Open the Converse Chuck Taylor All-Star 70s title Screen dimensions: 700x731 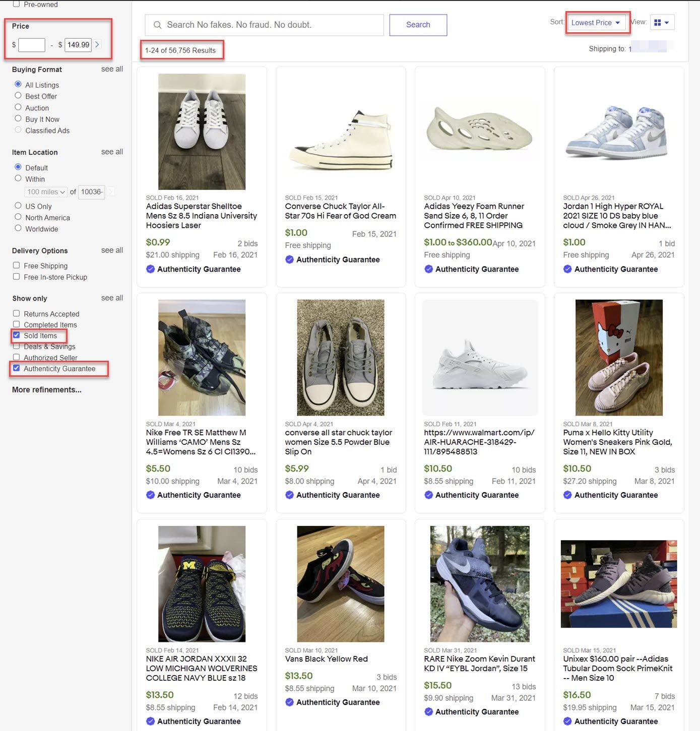pos(341,211)
